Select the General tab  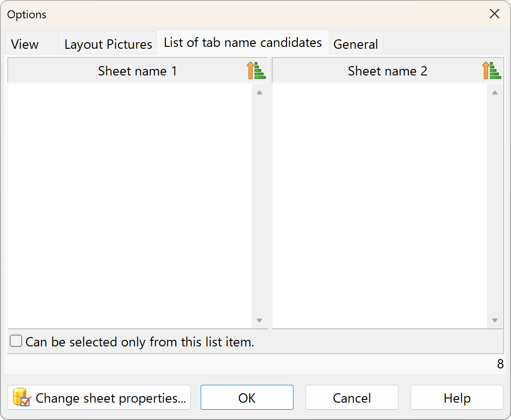355,45
